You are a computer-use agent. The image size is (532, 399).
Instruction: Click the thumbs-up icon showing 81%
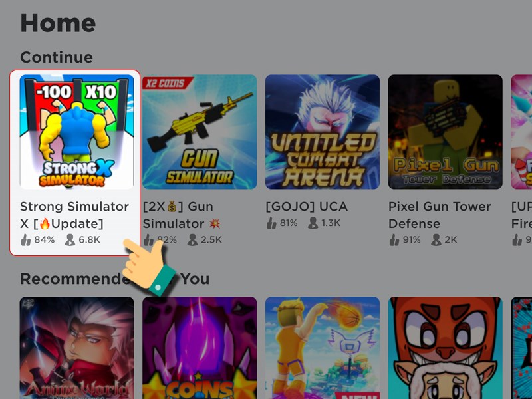pos(271,223)
